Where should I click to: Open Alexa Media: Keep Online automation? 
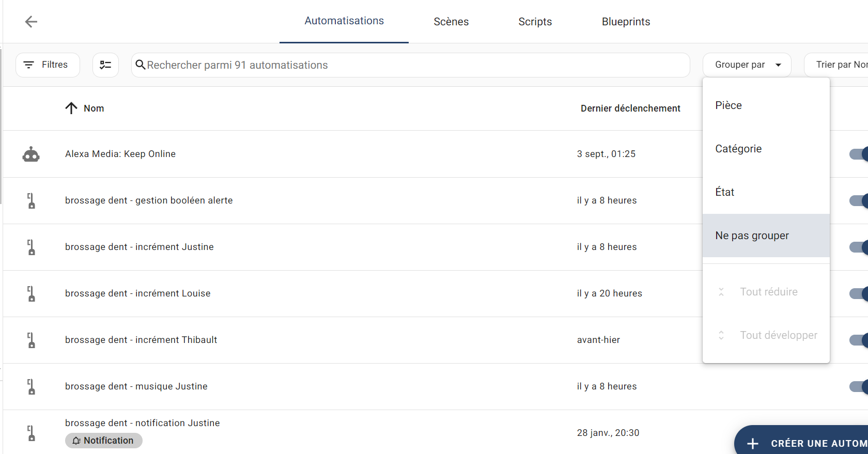coord(120,154)
